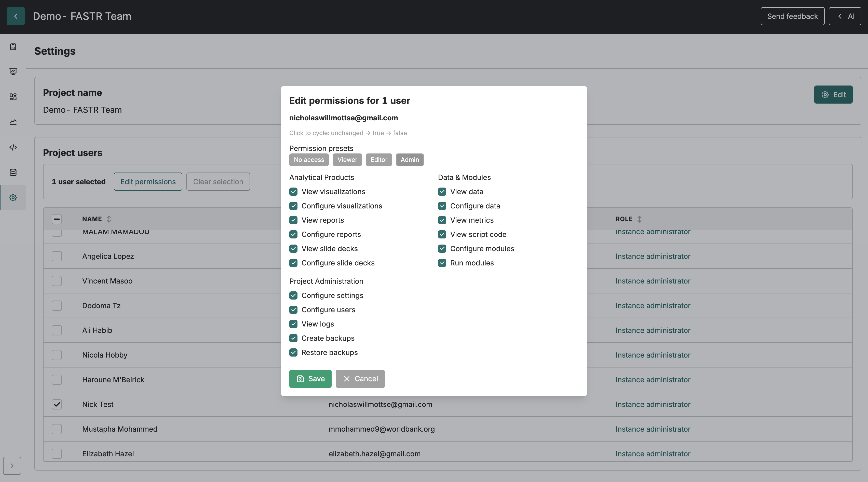Click the Dodoma Tz name cell
This screenshot has width=868, height=482.
coord(101,306)
